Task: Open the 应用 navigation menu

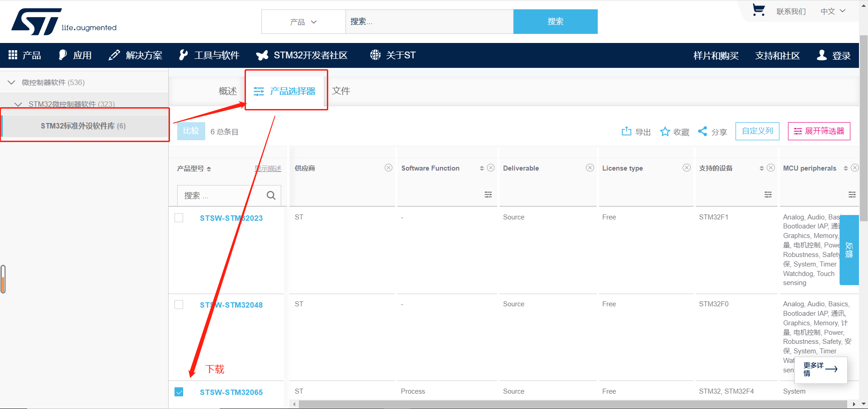Action: pyautogui.click(x=75, y=55)
